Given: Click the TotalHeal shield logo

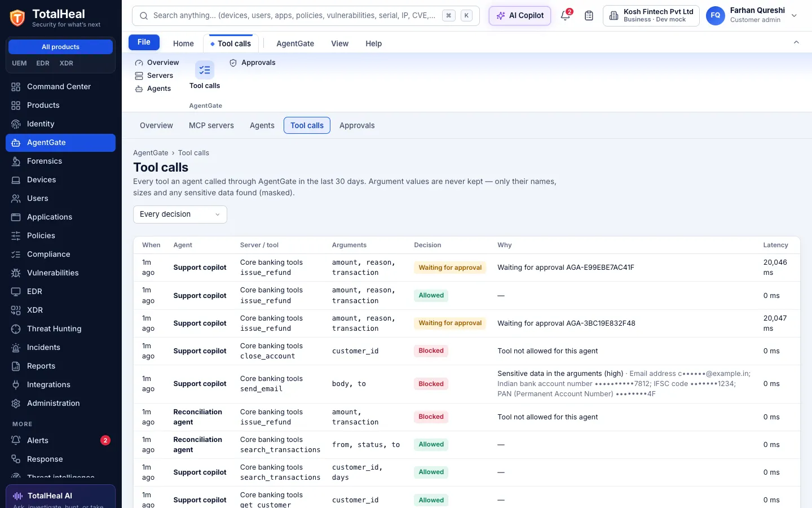Looking at the screenshot, I should [17, 18].
